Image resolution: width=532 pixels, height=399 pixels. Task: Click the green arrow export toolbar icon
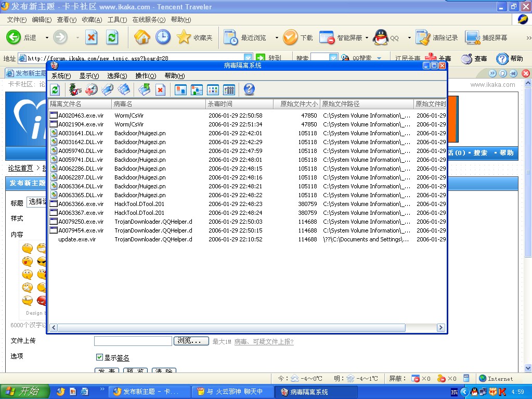pos(145,90)
